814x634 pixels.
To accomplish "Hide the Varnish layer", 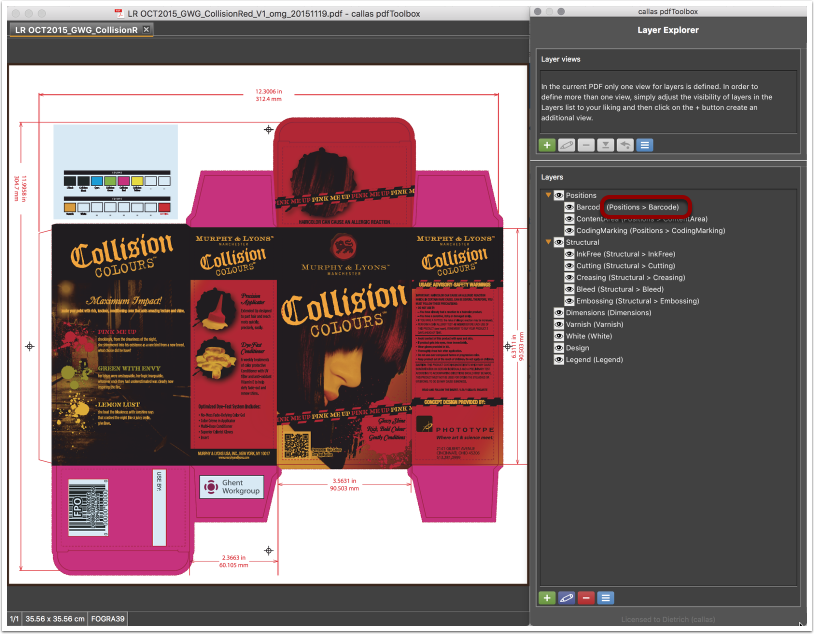I will tap(559, 325).
